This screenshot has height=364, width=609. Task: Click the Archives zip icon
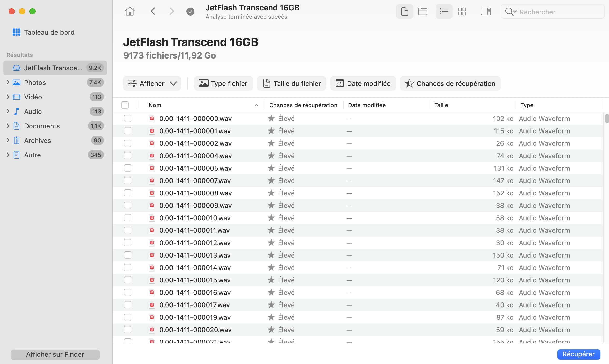[16, 140]
